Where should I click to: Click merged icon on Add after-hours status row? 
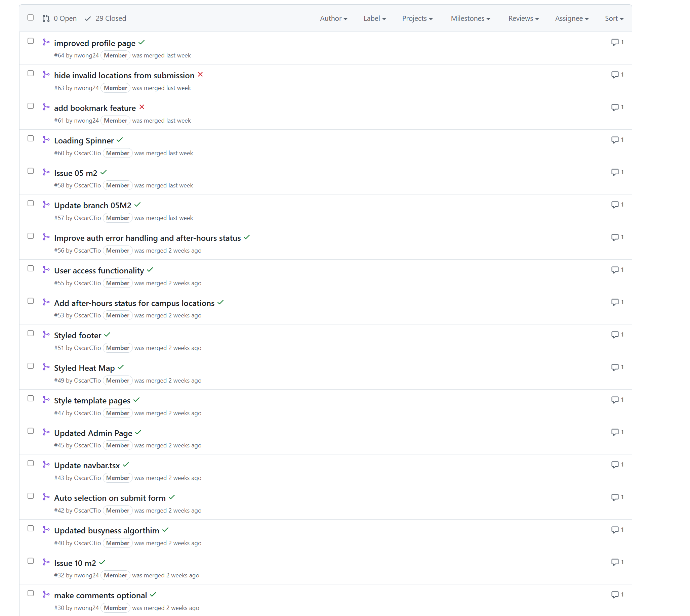click(46, 302)
